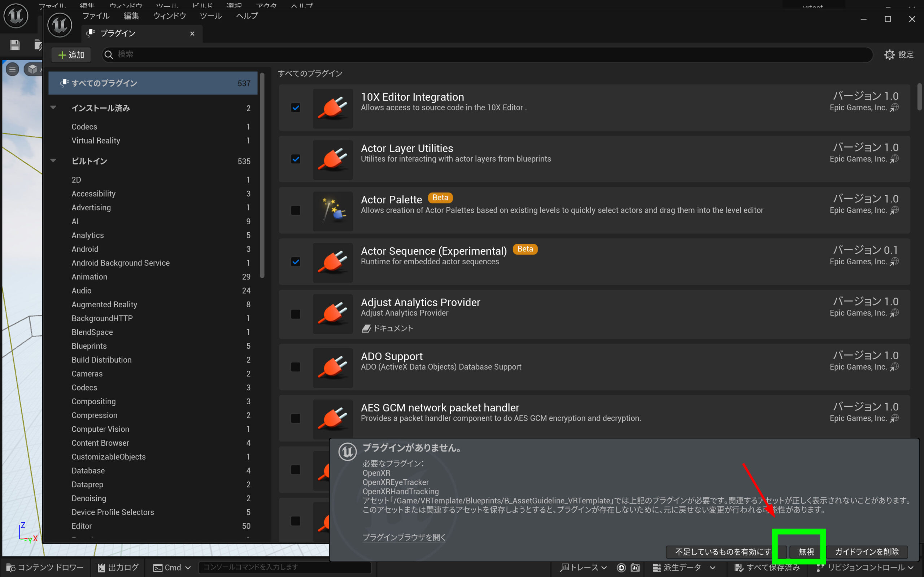This screenshot has height=577, width=924.
Task: Click the プラグインブラウザを開く link
Action: click(404, 537)
